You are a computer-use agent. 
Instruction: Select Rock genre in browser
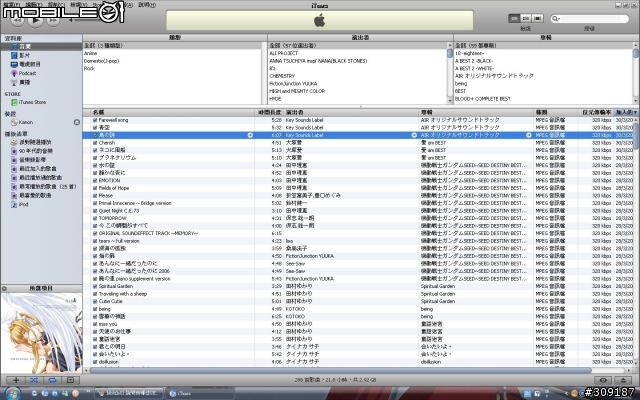pos(89,68)
